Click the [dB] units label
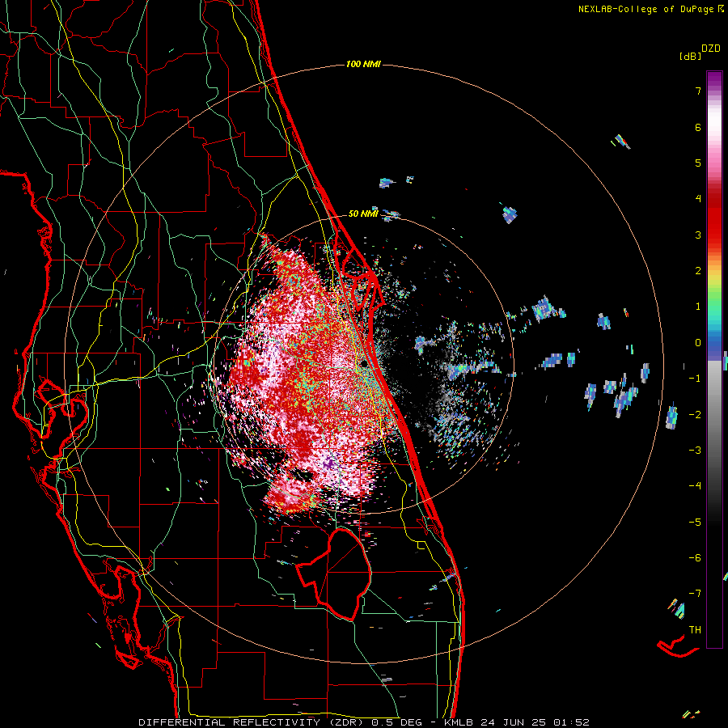The height and width of the screenshot is (728, 728). pos(690,57)
